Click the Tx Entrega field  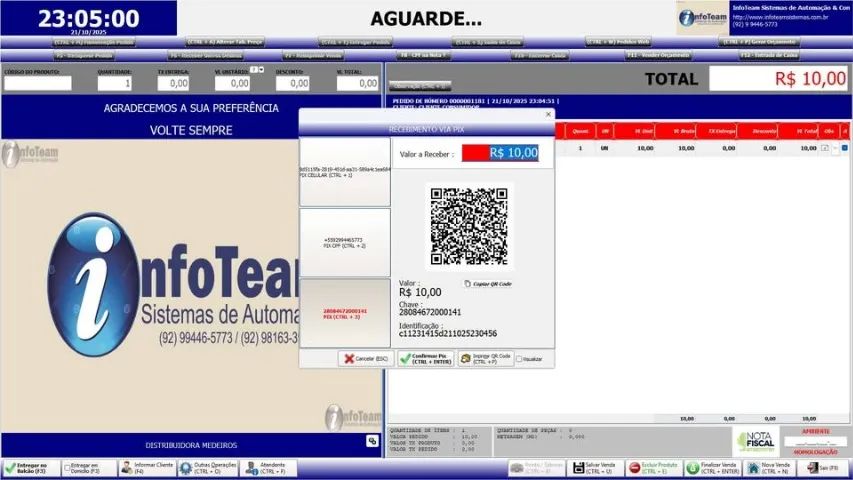tap(173, 83)
